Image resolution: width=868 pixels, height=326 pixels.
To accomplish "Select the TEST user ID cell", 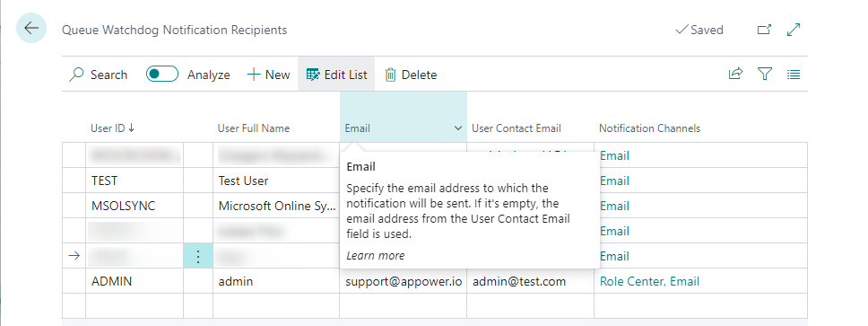I will [x=135, y=181].
